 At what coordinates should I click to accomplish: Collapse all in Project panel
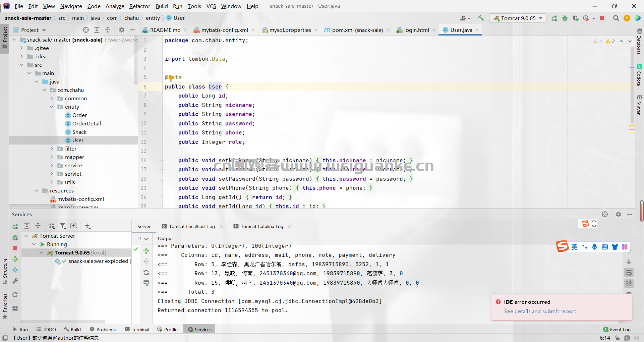108,30
